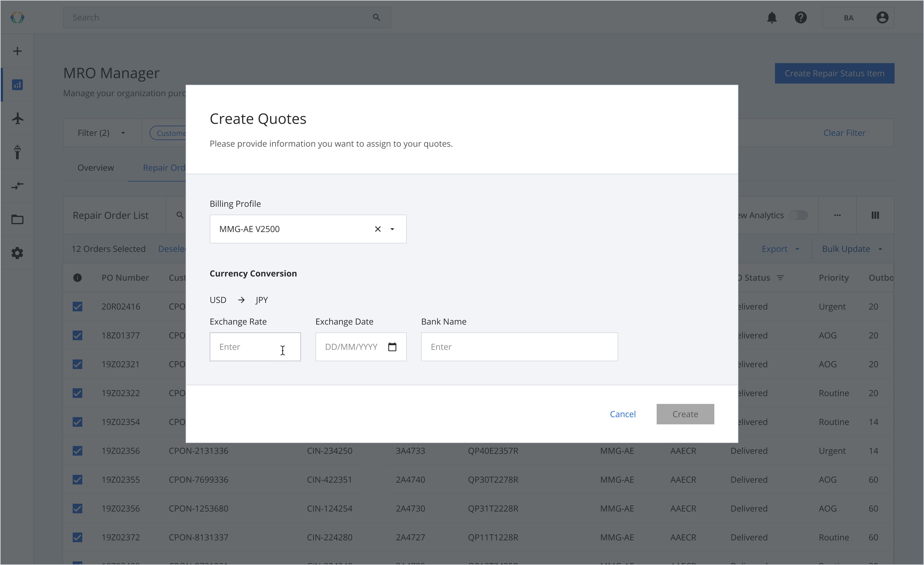Open the three-dots more options menu
The height and width of the screenshot is (565, 924).
(837, 215)
